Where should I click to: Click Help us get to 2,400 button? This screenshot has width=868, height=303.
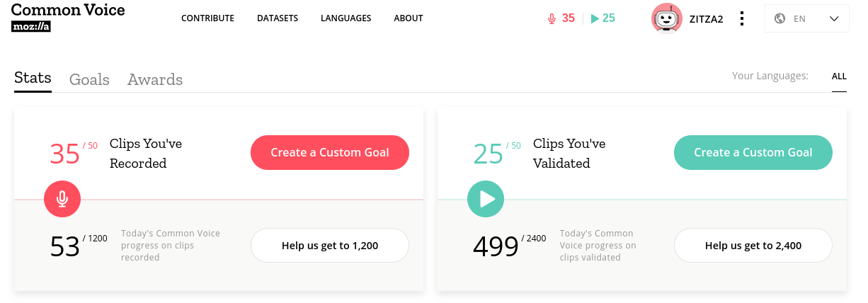pyautogui.click(x=753, y=246)
